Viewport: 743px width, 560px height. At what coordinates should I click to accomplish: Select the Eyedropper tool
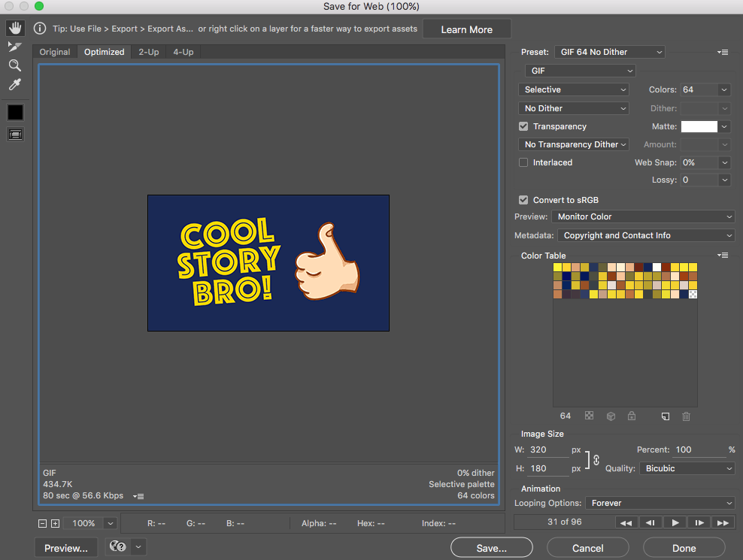[x=15, y=84]
